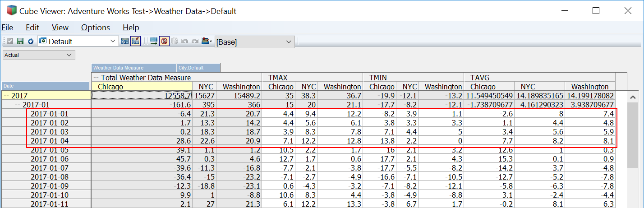Open the Options menu

tap(95, 28)
